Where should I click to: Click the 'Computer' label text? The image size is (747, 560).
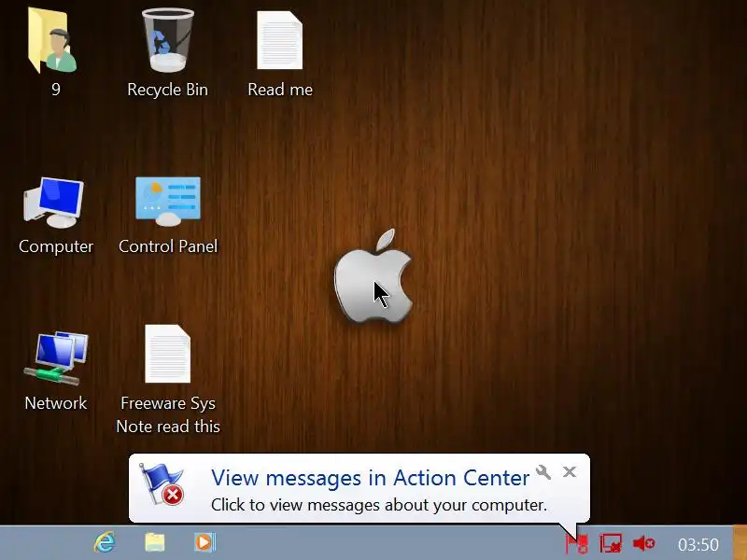pos(56,246)
